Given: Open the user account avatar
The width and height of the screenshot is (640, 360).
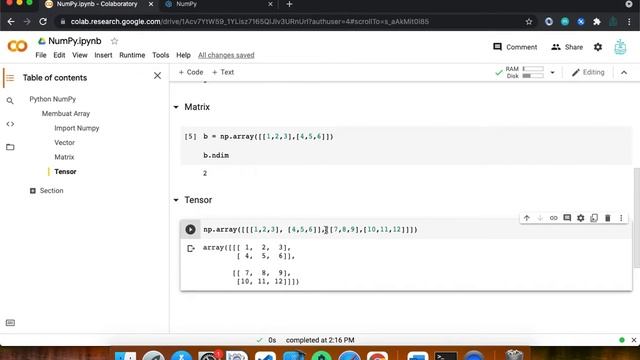Looking at the screenshot, I should click(620, 47).
